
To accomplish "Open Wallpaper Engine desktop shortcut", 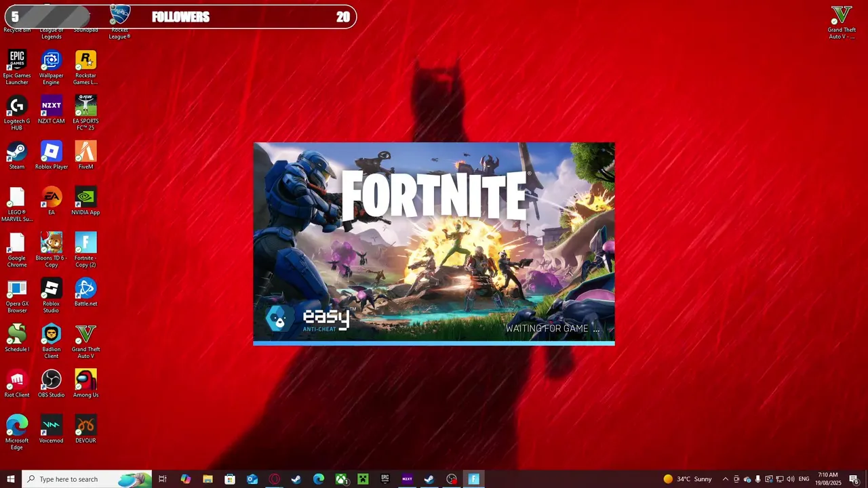I will [x=52, y=67].
